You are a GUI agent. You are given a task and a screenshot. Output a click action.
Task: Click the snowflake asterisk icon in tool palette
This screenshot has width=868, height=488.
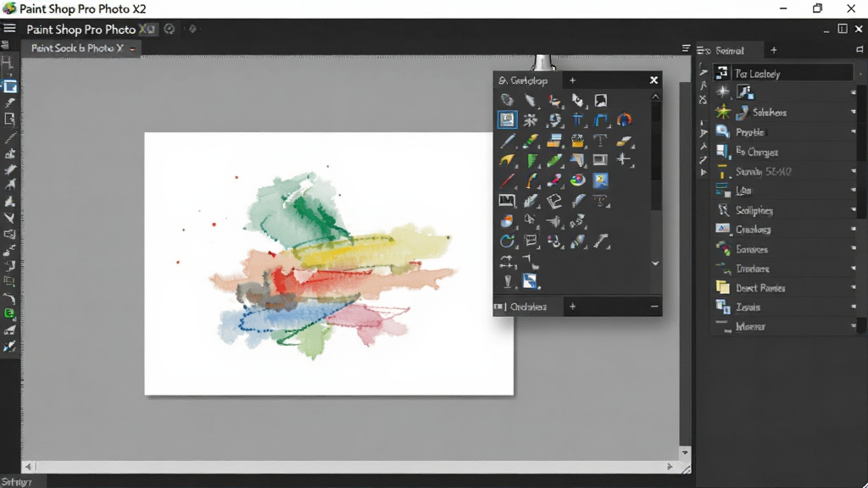[530, 120]
